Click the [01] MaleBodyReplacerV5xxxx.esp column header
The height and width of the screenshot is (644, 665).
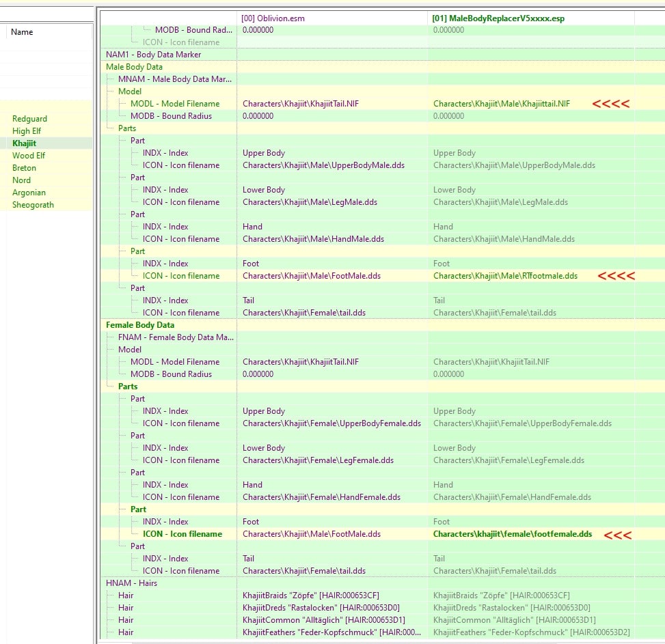click(498, 18)
